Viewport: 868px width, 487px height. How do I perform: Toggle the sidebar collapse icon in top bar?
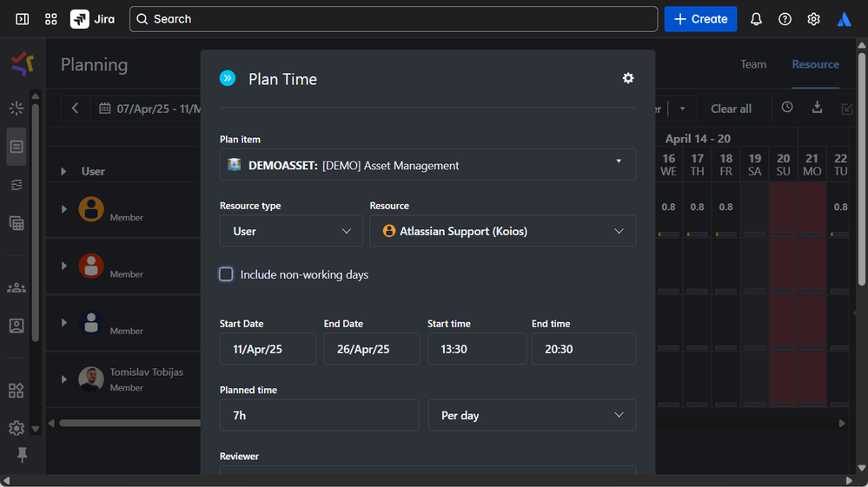click(x=23, y=19)
